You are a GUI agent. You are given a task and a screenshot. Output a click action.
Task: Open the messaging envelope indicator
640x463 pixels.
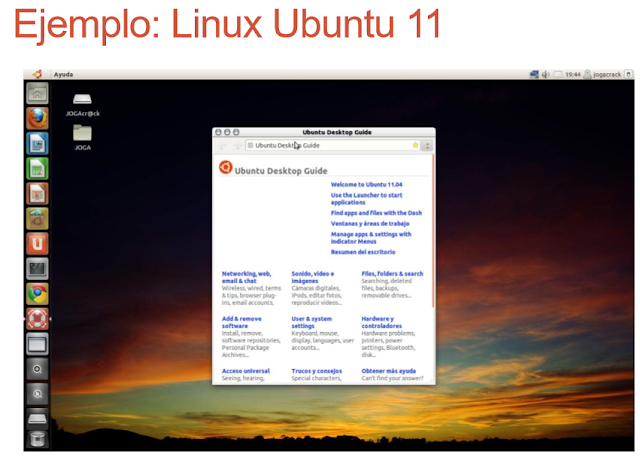point(558,74)
